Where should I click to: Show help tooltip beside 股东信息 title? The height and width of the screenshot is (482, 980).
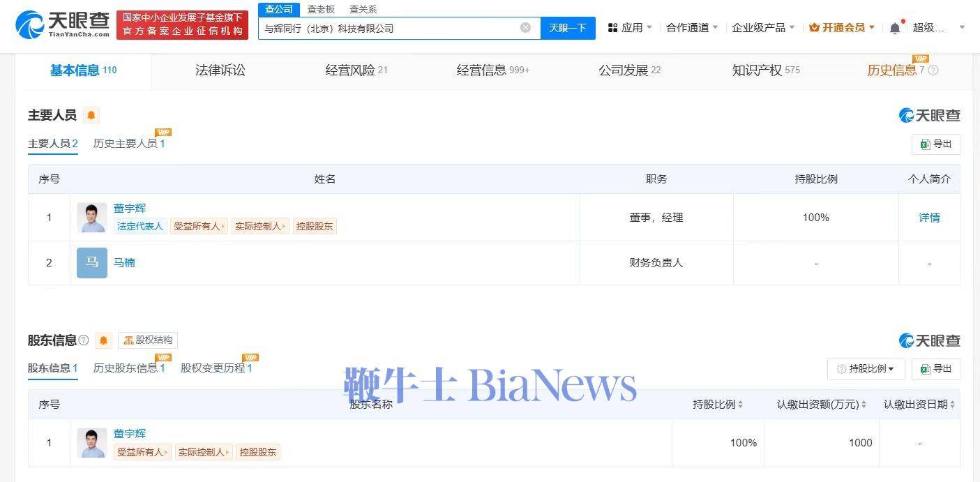coord(84,340)
